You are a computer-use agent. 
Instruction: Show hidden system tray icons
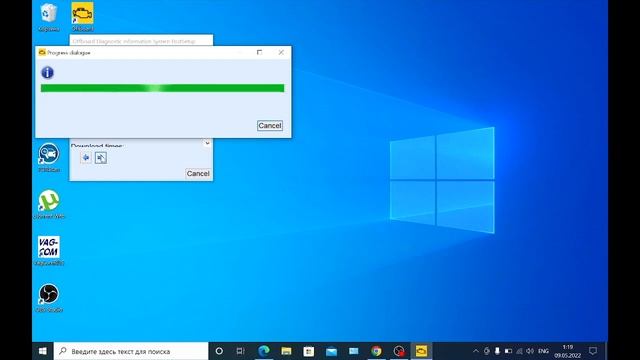476,351
